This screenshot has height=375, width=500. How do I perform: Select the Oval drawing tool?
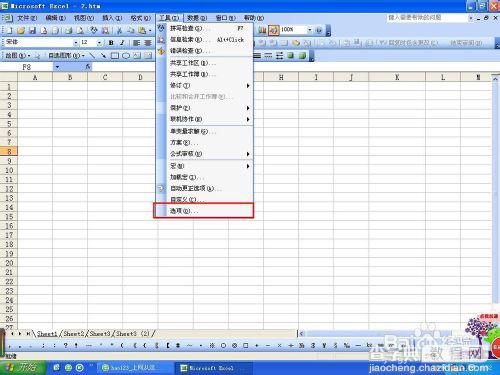click(126, 56)
